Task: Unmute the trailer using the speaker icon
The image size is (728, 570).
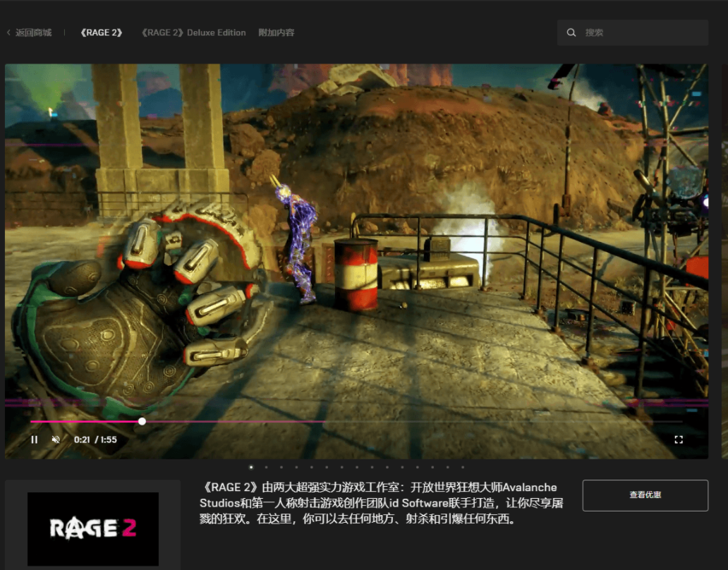Action: 56,439
